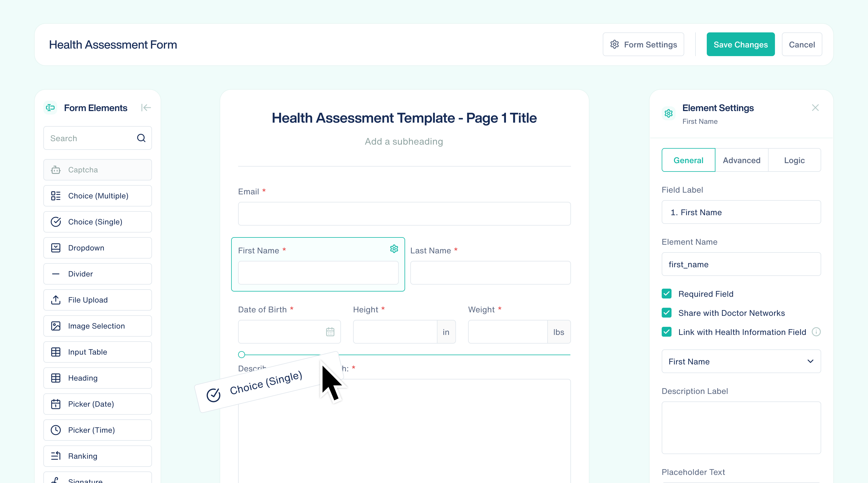Close the Element Settings panel
Viewport: 868px width, 483px height.
[x=815, y=108]
